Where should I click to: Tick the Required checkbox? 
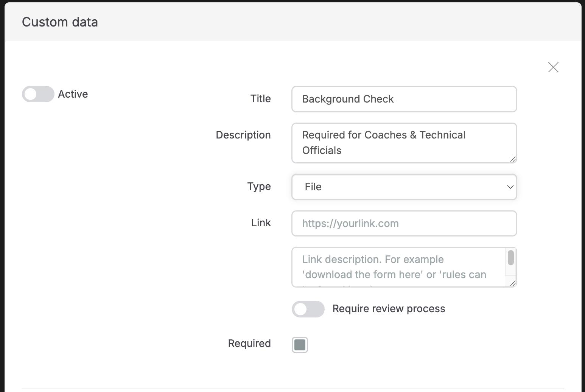click(x=300, y=345)
